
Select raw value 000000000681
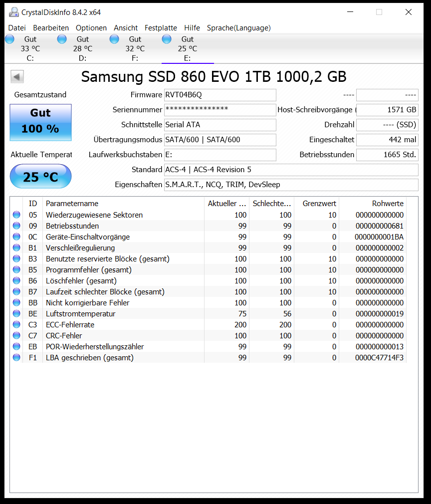(x=380, y=226)
